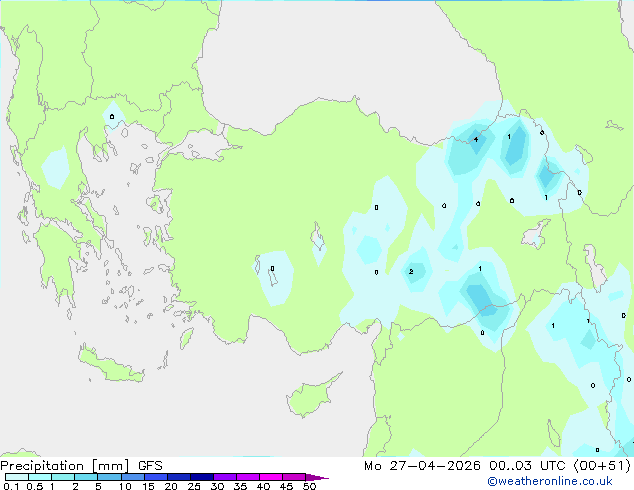Image resolution: width=634 pixels, height=490 pixels.
Task: Click the 0.5–1 mm legend swatch
Action: pos(40,477)
